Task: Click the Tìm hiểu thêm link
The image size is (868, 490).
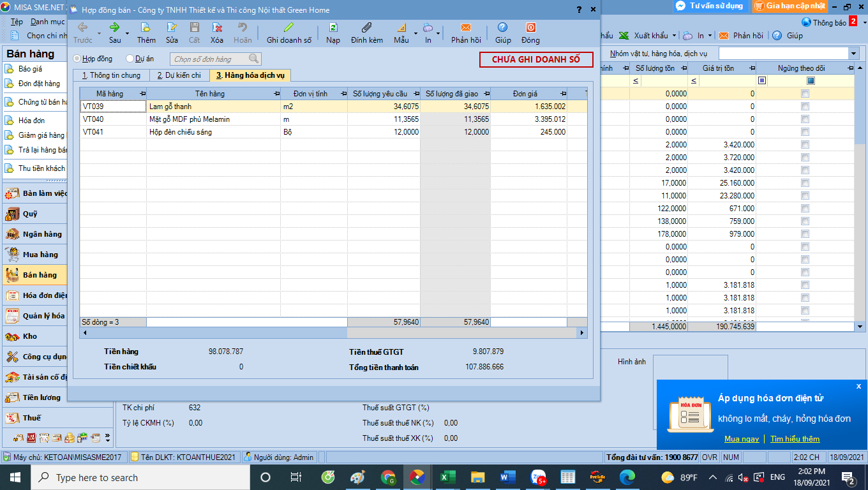Action: [x=795, y=439]
